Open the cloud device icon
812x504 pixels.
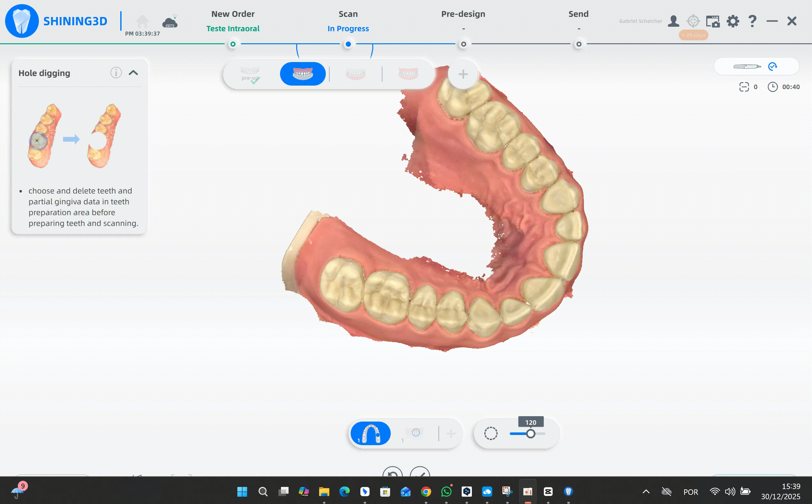click(170, 22)
